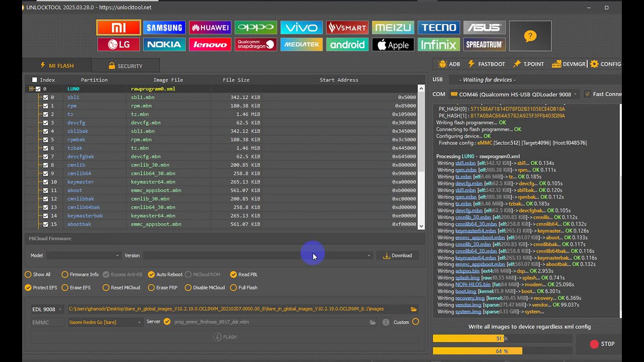Select the Vsmart brand icon

click(347, 28)
